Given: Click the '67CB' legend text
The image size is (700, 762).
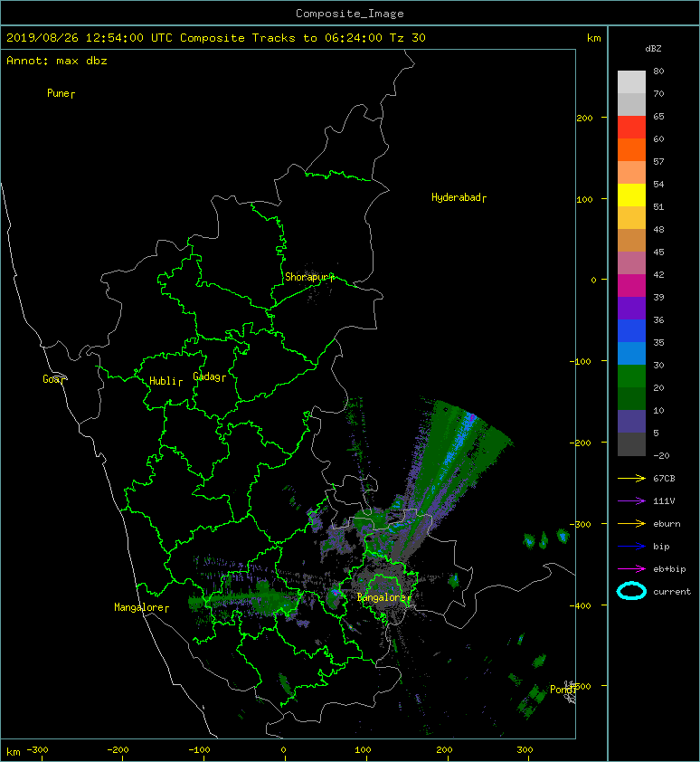Looking at the screenshot, I should pyautogui.click(x=664, y=479).
